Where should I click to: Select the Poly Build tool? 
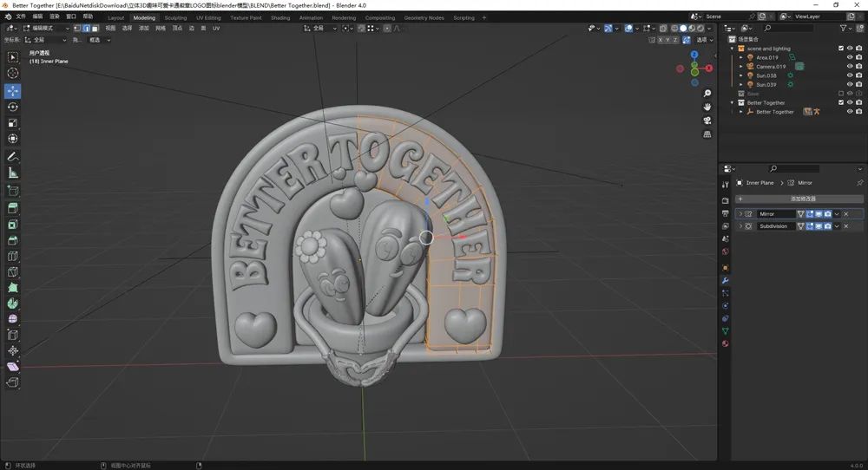[x=13, y=288]
